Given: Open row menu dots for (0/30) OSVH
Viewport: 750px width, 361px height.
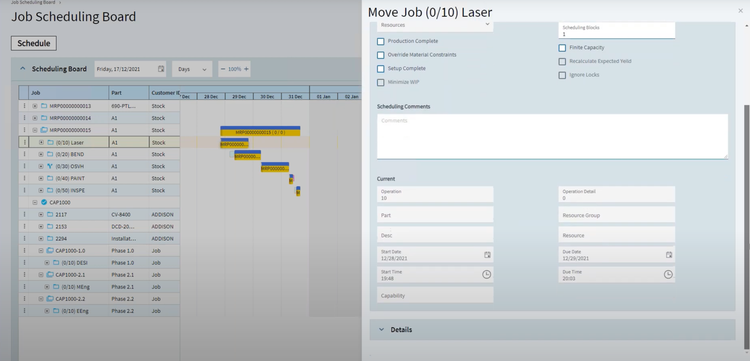Looking at the screenshot, I should (24, 166).
